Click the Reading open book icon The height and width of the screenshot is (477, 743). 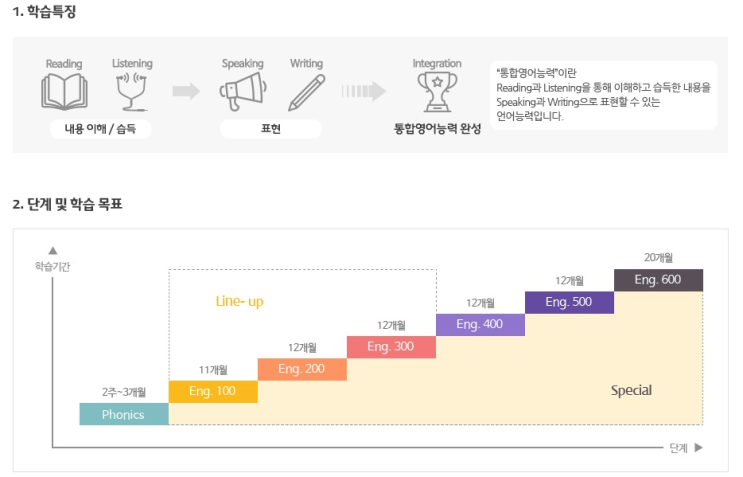pyautogui.click(x=64, y=92)
